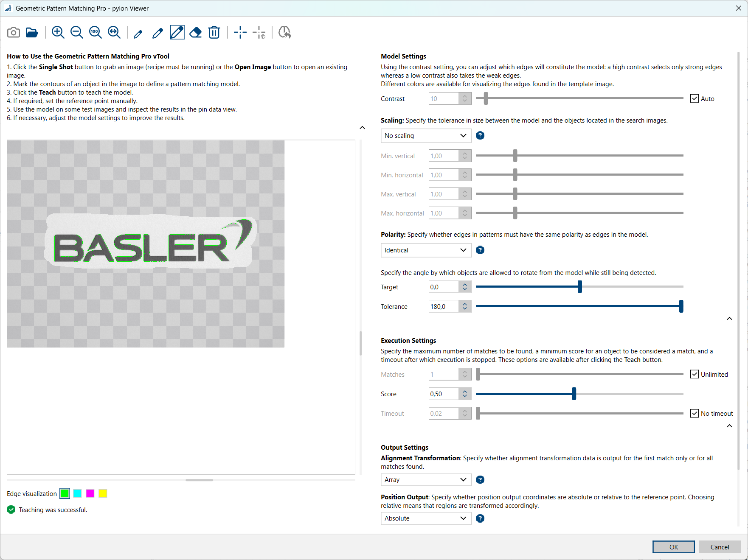Viewport: 748px width, 560px height.
Task: Open help for the Polarity option
Action: 480,250
